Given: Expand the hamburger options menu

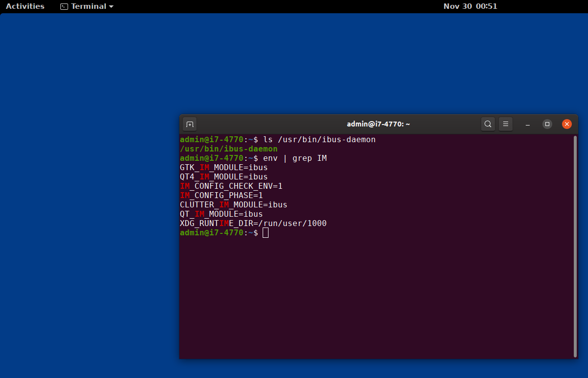Looking at the screenshot, I should [x=506, y=124].
